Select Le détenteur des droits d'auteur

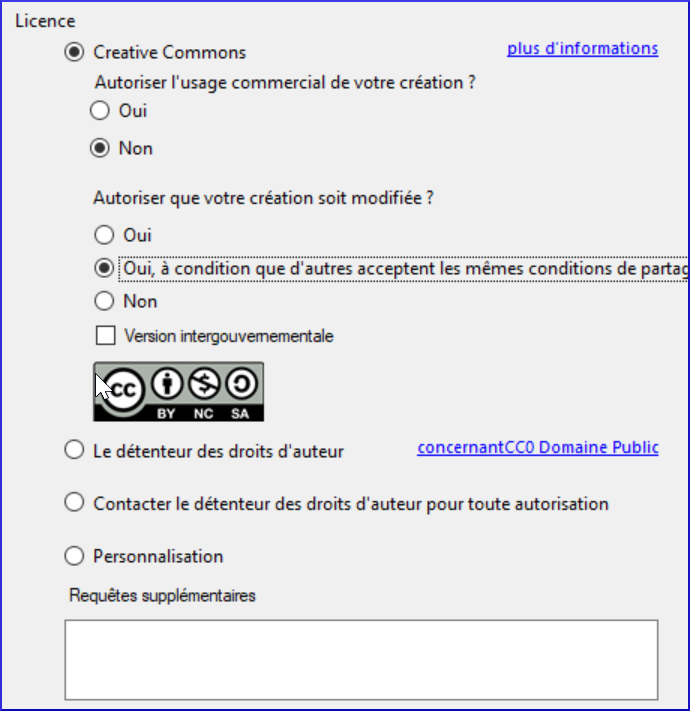tap(74, 451)
